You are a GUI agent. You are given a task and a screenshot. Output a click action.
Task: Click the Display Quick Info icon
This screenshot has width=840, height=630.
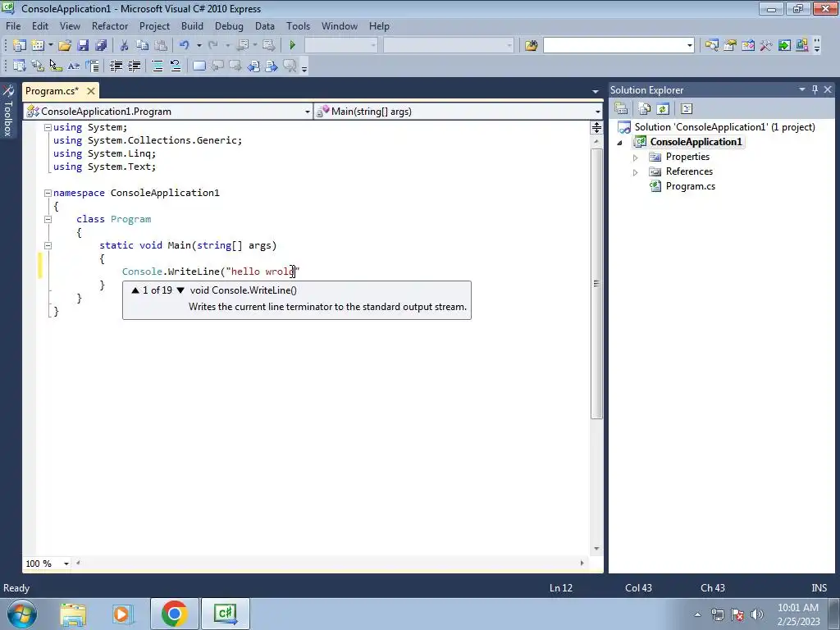[56, 66]
